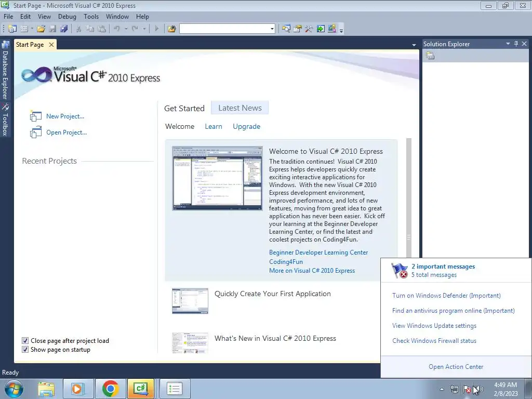Click the Properties Window toolbar icon

click(x=298, y=29)
